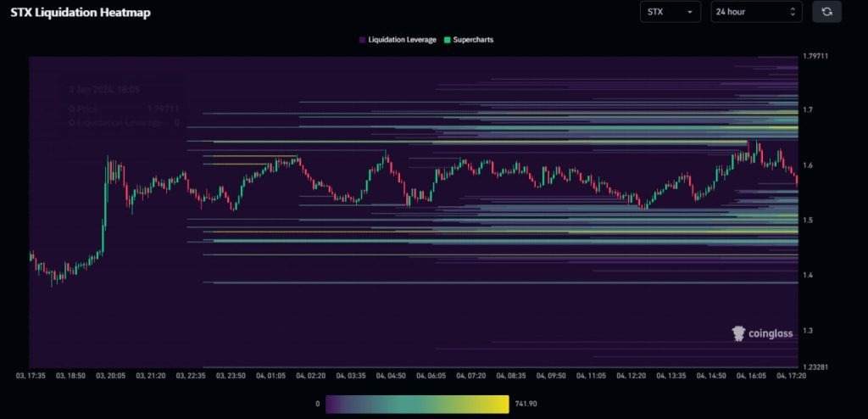
Task: Click the 03, 18:50 time axis label
Action: pyautogui.click(x=70, y=376)
